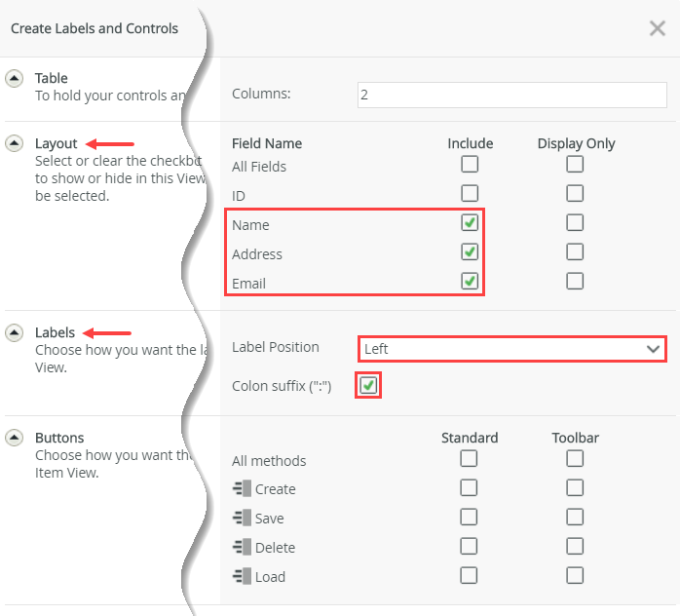Viewport: 680px width, 616px height.
Task: Click the Display Only column header
Action: pyautogui.click(x=576, y=144)
